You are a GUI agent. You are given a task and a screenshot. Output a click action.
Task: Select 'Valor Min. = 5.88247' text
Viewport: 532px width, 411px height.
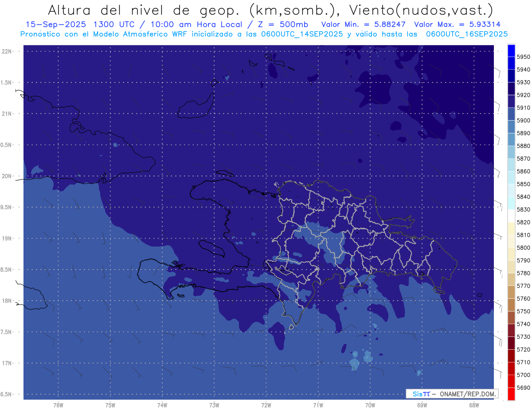pyautogui.click(x=363, y=25)
